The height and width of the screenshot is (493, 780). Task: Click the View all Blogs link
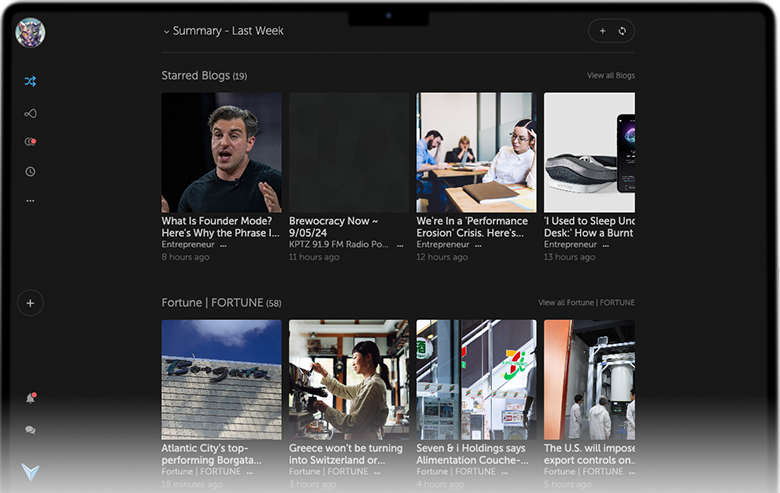pyautogui.click(x=610, y=76)
